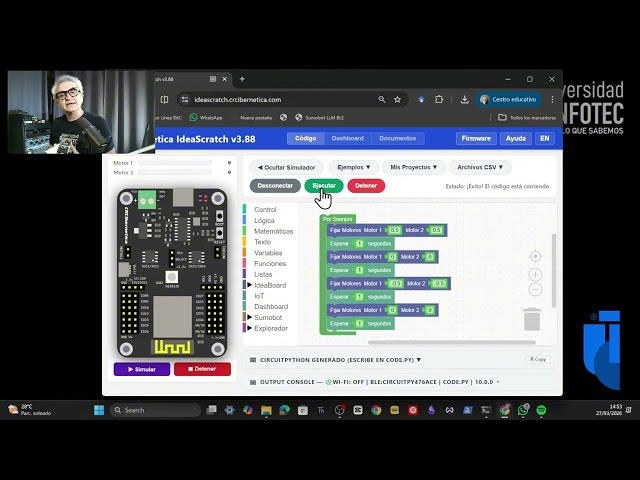Open site information icon in address bar
This screenshot has height=480, width=640.
pos(185,100)
